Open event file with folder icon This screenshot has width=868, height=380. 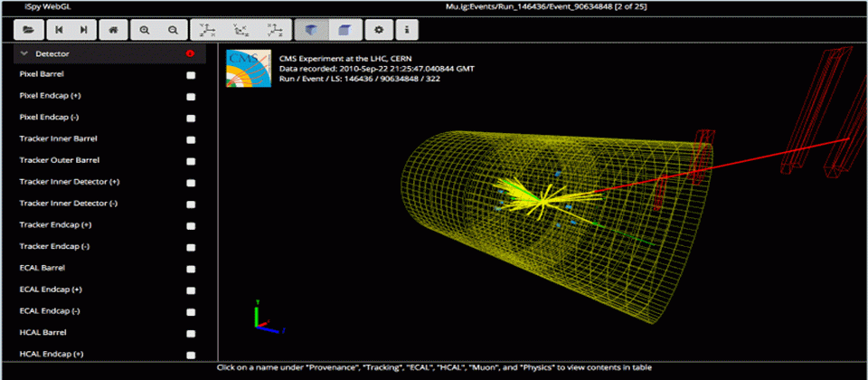click(29, 30)
